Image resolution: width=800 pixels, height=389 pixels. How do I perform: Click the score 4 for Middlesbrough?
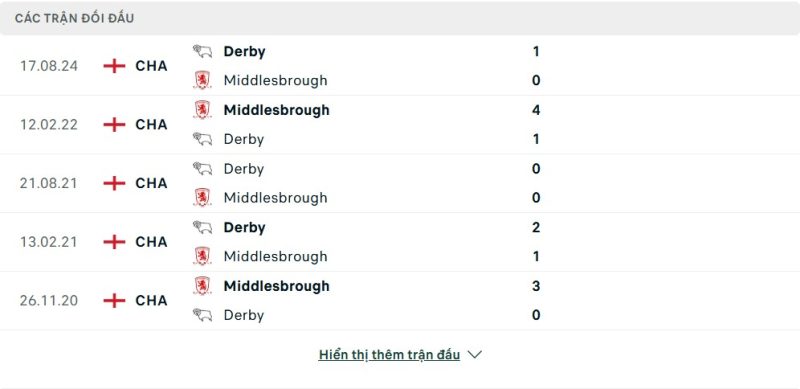tap(536, 110)
